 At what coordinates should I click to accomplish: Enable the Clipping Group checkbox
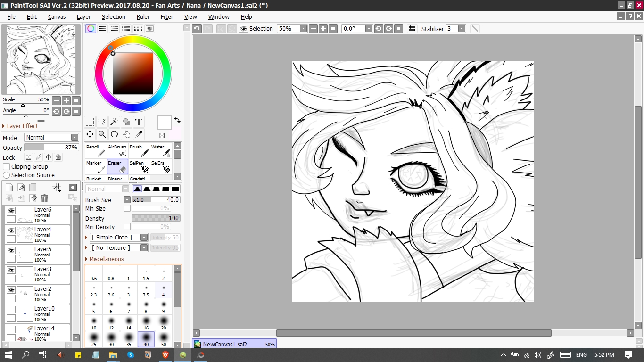pyautogui.click(x=7, y=166)
